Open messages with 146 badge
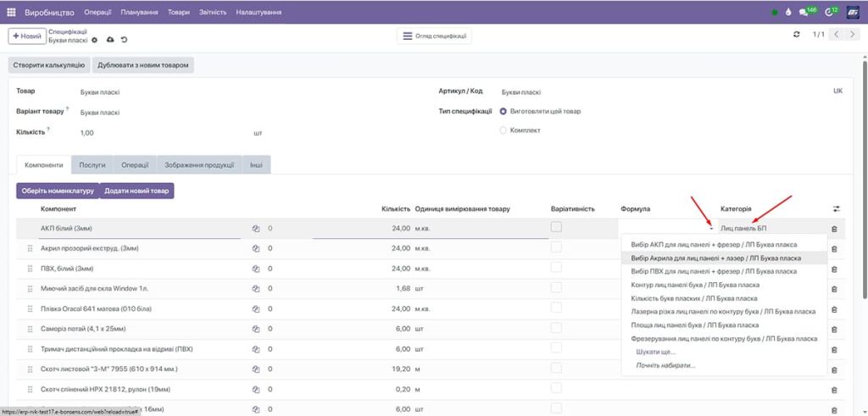The height and width of the screenshot is (416, 868). (x=808, y=12)
